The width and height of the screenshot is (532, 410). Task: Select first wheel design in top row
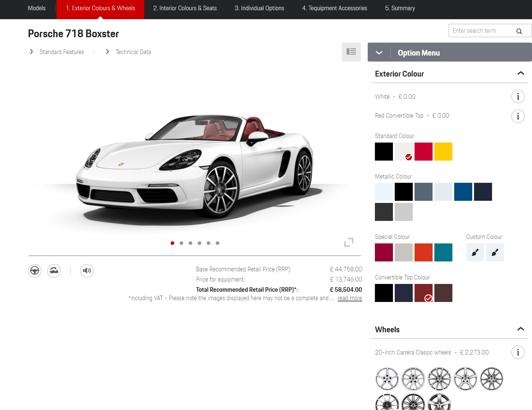click(x=387, y=379)
